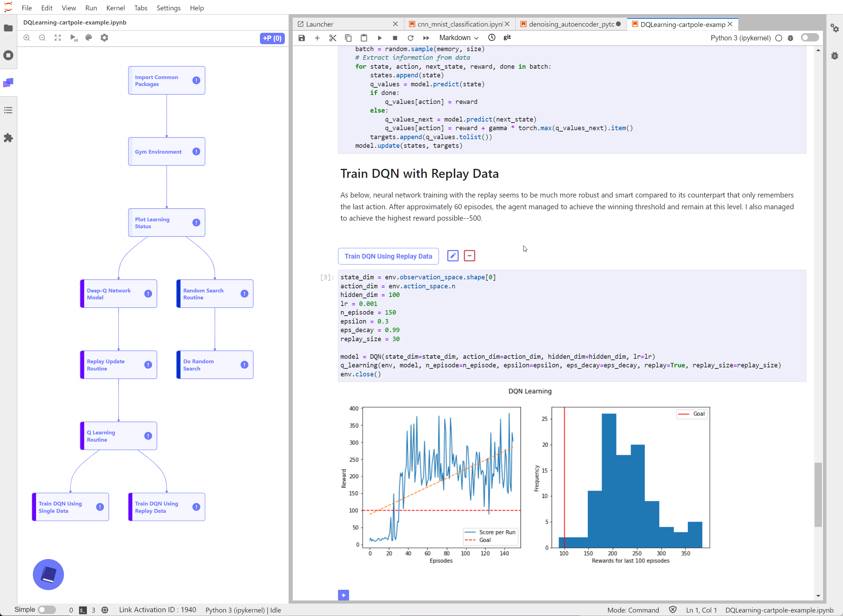Restart the kernel with the refresh icon
This screenshot has width=843, height=616.
(x=411, y=38)
